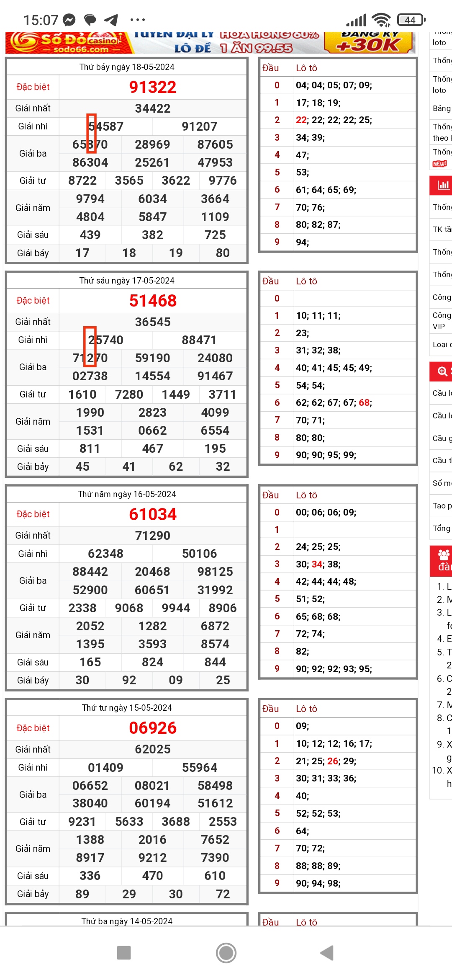The image size is (452, 980).
Task: Tap the Messenger notification icon
Action: [x=69, y=20]
